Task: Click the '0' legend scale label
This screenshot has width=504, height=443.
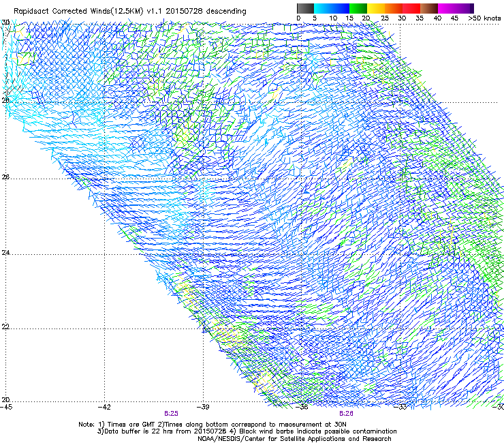Action: click(298, 18)
